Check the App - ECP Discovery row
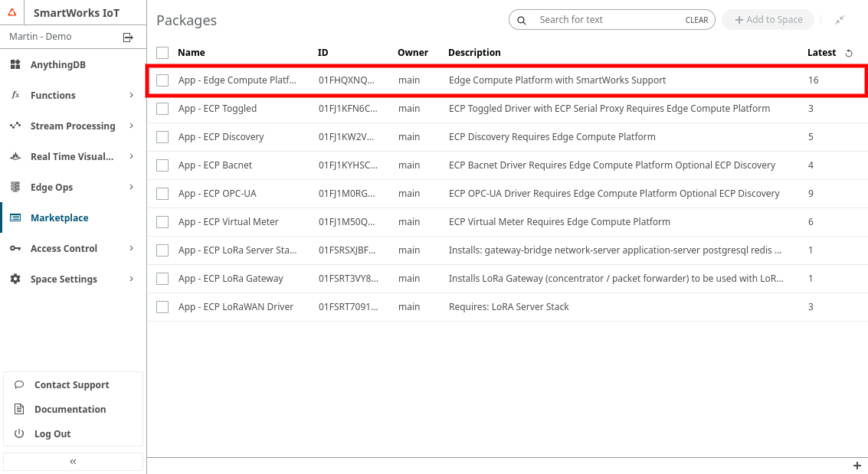 (162, 137)
